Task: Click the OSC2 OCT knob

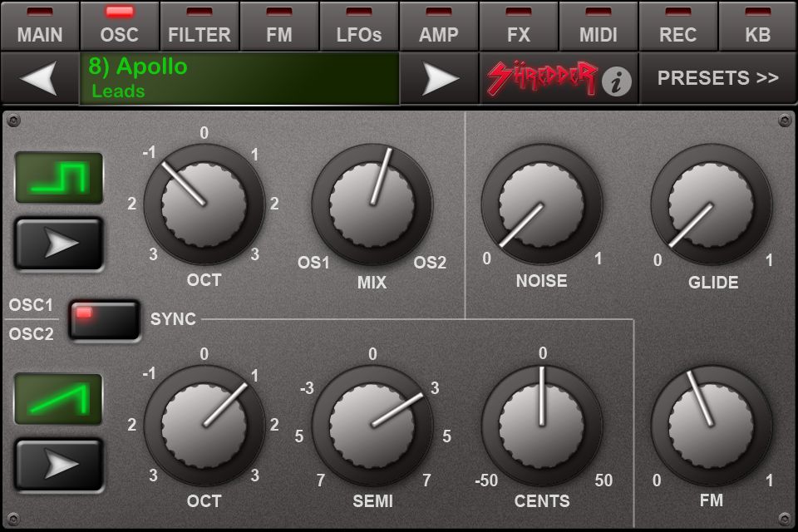Action: click(x=204, y=426)
